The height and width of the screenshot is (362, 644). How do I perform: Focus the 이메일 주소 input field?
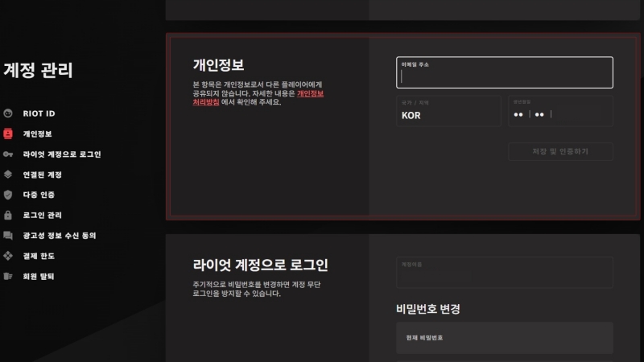(505, 72)
